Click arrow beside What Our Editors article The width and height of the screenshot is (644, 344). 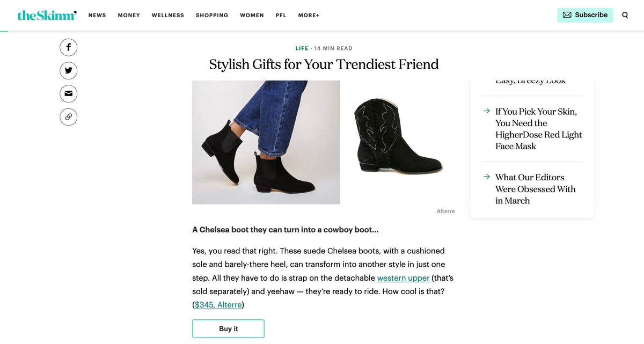487,177
